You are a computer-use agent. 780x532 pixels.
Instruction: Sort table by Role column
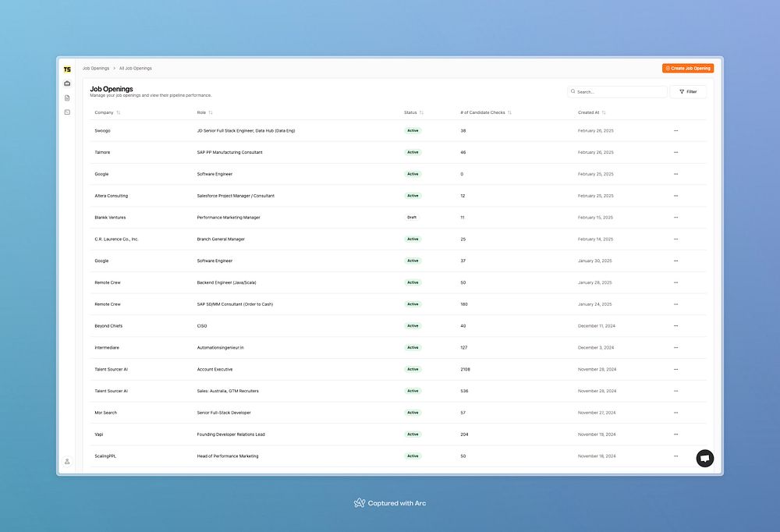[x=205, y=112]
